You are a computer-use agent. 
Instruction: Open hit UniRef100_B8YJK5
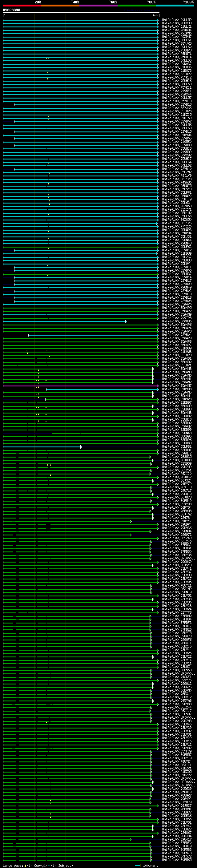177,43
